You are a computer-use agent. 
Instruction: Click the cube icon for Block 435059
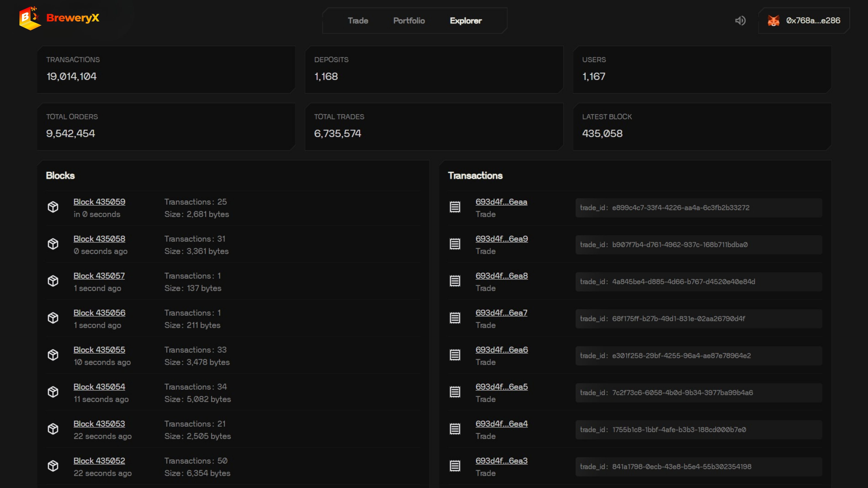coord(53,207)
